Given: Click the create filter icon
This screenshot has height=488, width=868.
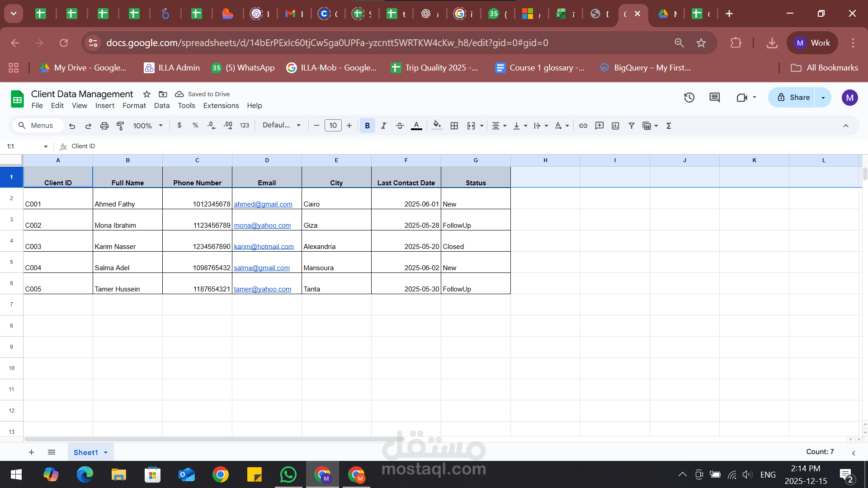Looking at the screenshot, I should (x=632, y=126).
